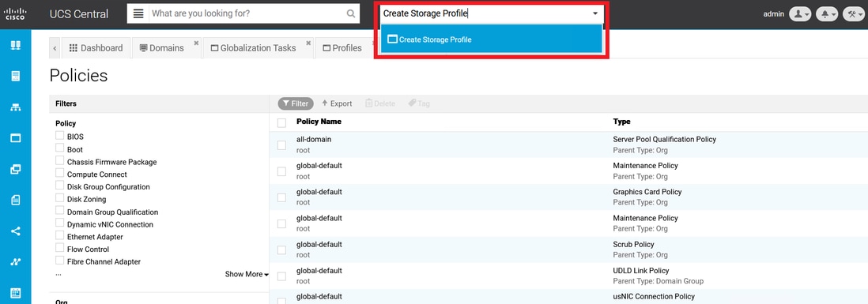Check the Disk Zoning filter

pos(60,198)
